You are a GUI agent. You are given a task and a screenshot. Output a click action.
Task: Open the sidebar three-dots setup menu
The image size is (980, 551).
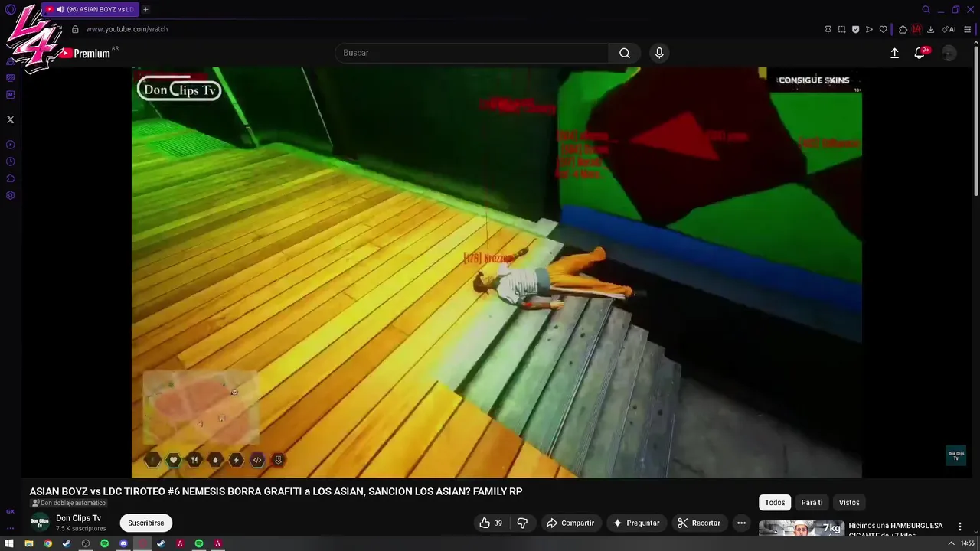(10, 528)
